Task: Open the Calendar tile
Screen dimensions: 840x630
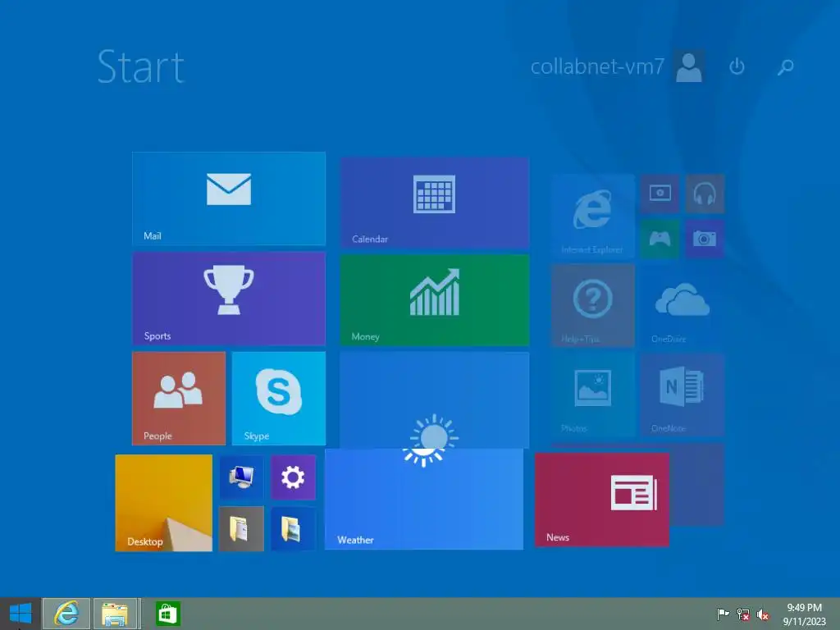Action: (x=435, y=203)
